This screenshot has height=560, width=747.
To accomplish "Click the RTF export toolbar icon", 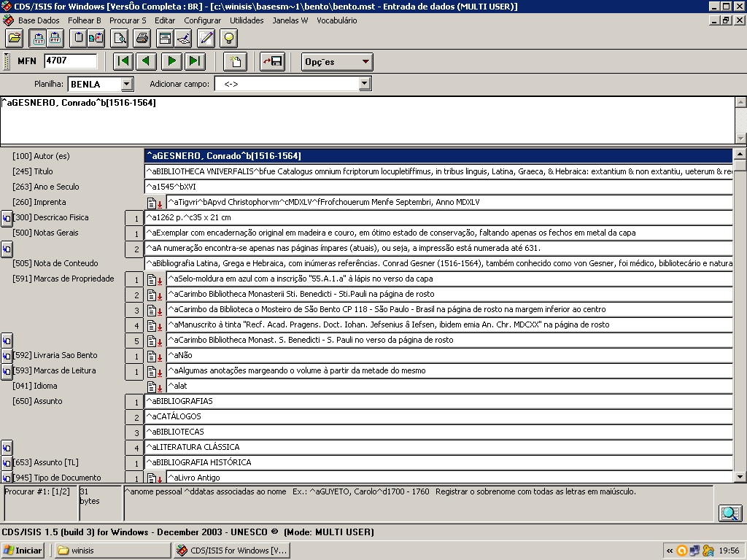I will coord(56,38).
